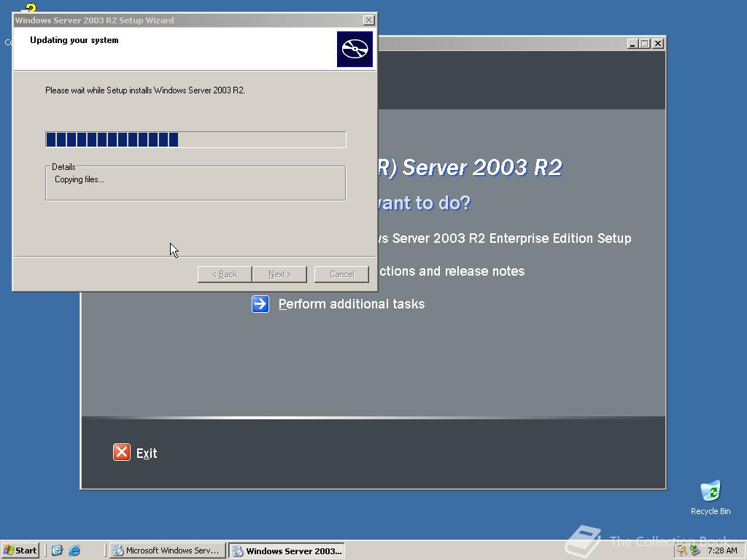747x560 pixels.
Task: Click the CD disc icon in Setup Wizard header
Action: 355,49
